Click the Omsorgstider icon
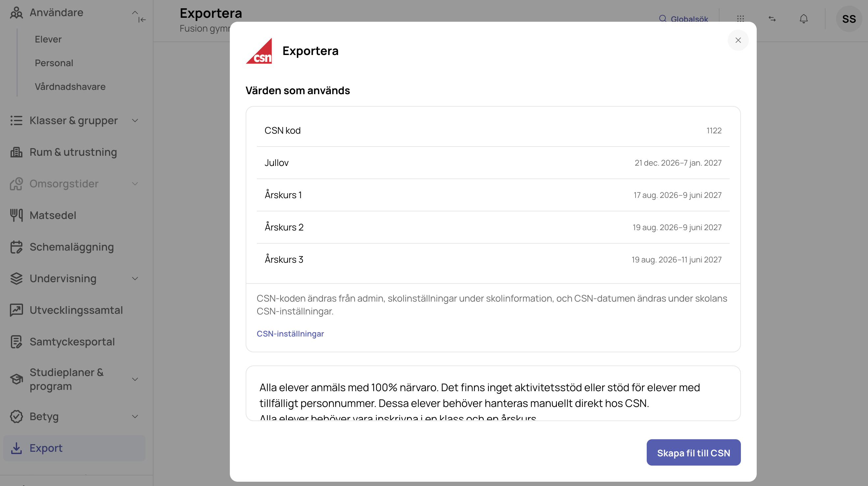The height and width of the screenshot is (486, 868). pos(16,184)
